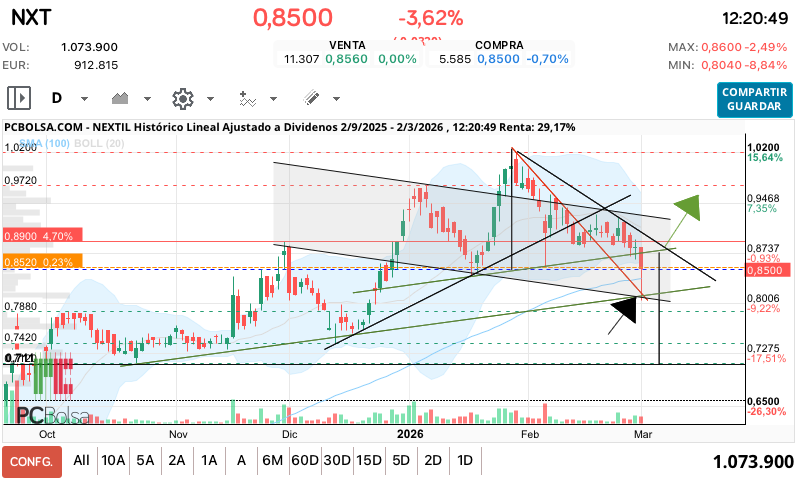Toggle the side panel icon

click(x=19, y=98)
